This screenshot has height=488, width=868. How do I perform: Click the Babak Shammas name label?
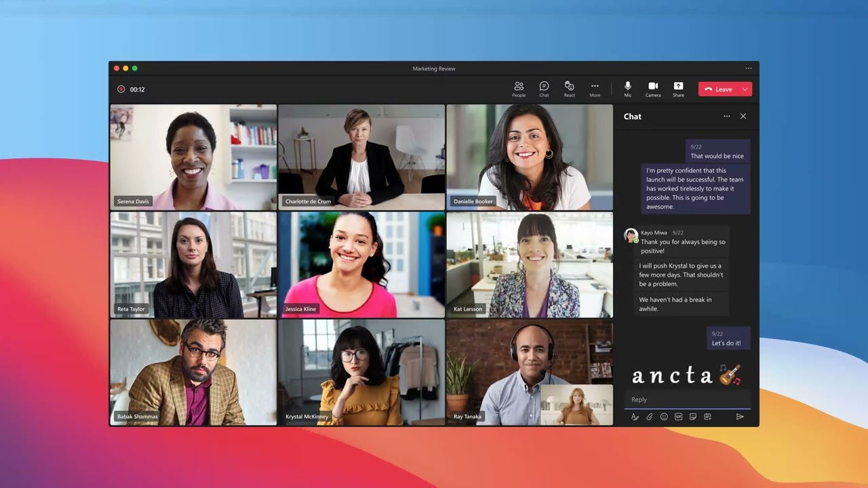(x=138, y=417)
